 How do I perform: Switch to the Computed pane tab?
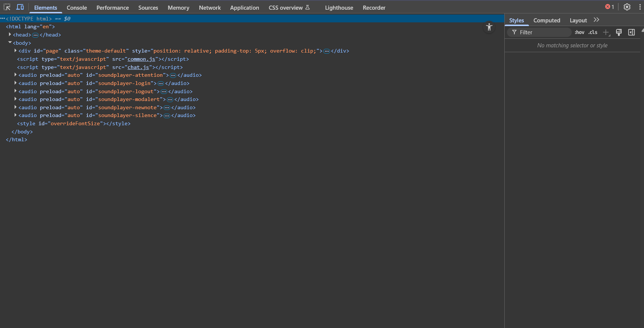click(546, 20)
